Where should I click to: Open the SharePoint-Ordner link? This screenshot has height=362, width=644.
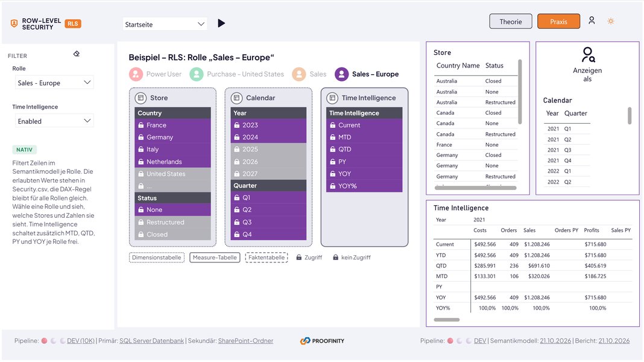point(245,341)
